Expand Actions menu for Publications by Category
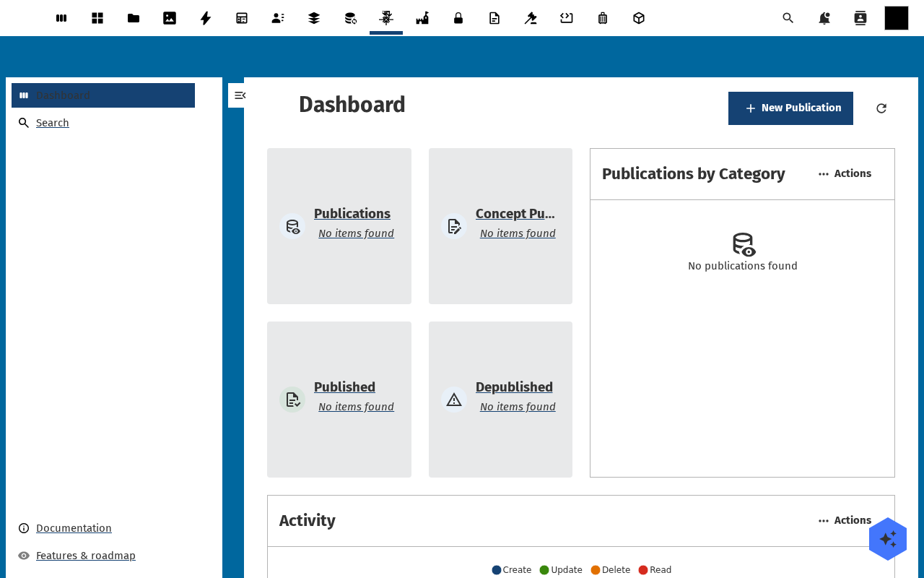 (x=845, y=173)
